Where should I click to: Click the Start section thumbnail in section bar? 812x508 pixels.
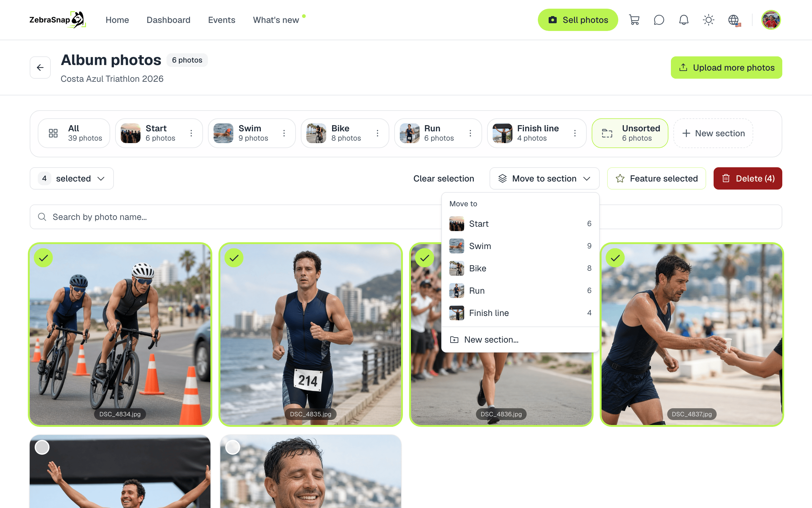[131, 133]
